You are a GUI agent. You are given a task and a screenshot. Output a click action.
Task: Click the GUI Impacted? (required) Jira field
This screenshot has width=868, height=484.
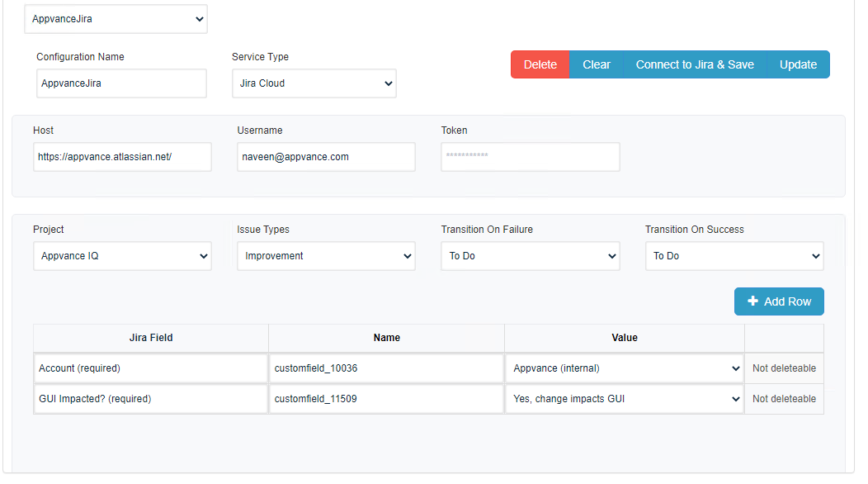click(150, 399)
